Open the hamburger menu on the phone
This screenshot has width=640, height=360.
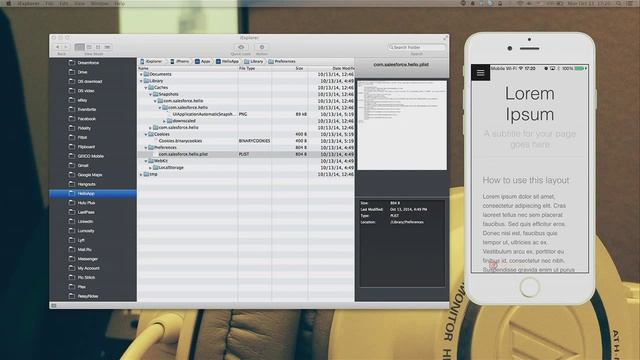[480, 73]
